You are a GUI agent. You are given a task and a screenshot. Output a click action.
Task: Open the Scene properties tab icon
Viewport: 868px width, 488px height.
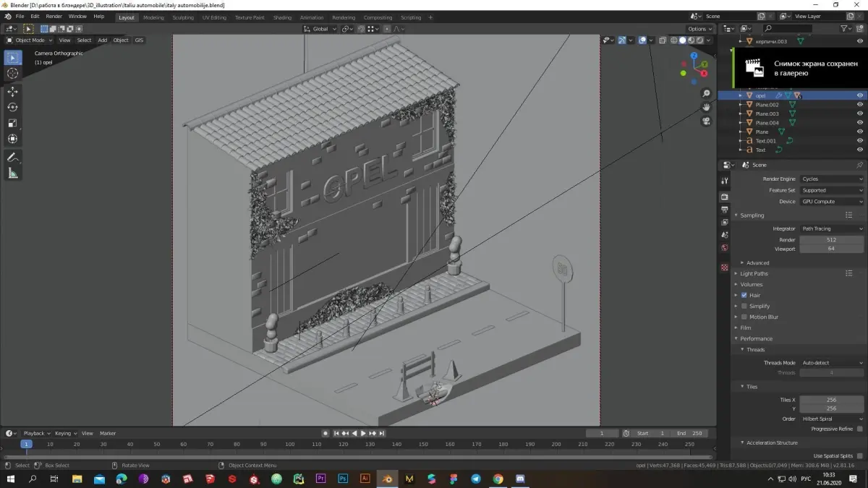tap(725, 235)
